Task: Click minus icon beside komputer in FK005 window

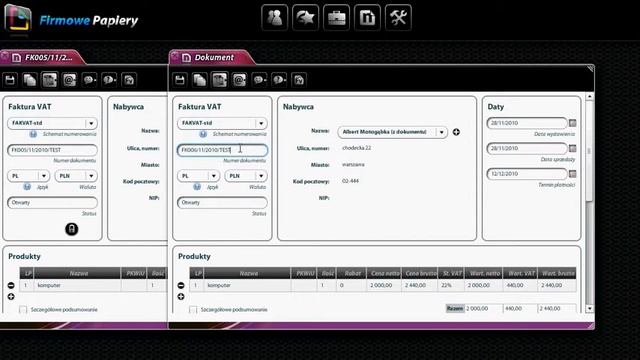Action: click(11, 285)
